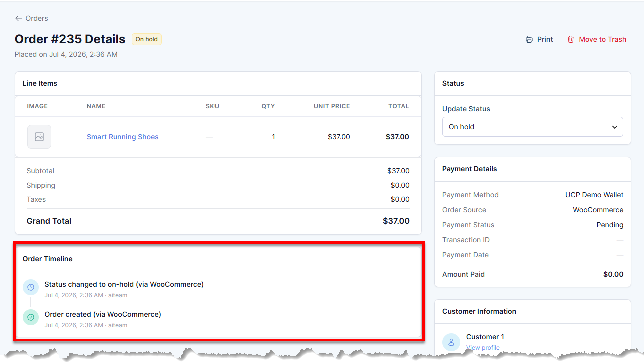Open the View profile link

click(x=483, y=347)
